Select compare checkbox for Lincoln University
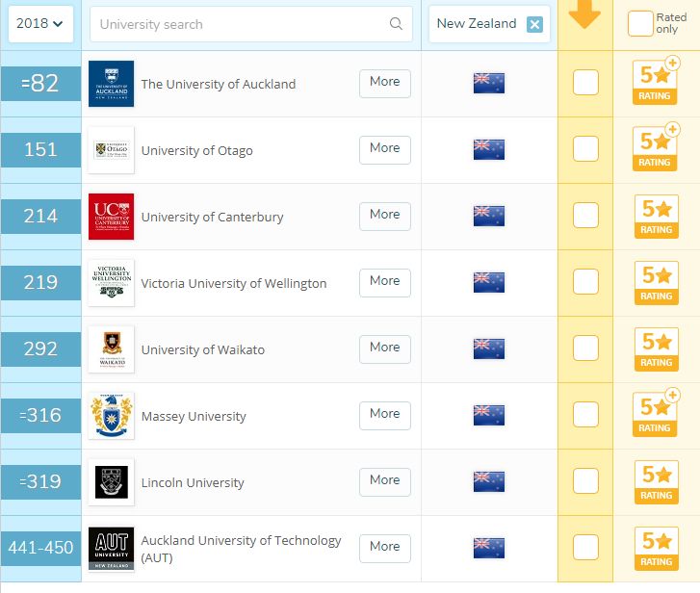The height and width of the screenshot is (593, 700). pyautogui.click(x=585, y=482)
